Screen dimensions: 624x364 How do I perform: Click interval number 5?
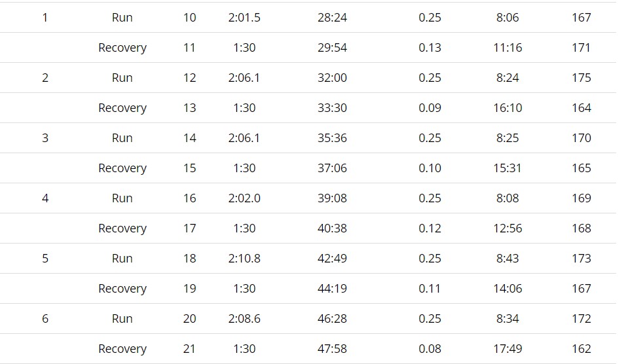coord(45,259)
